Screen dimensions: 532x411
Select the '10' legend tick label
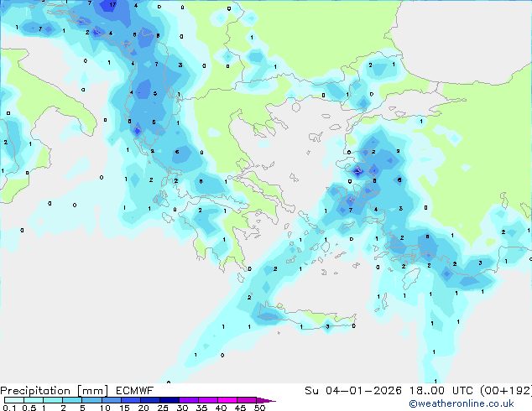[105, 408]
